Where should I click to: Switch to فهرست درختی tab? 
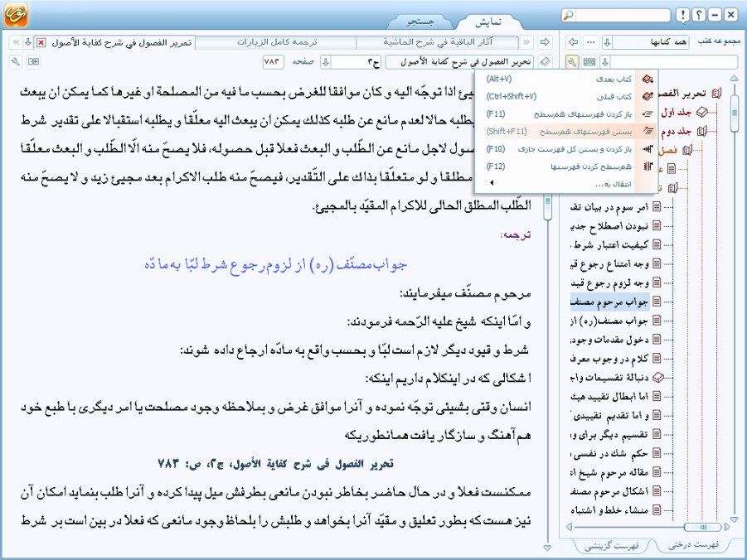coord(693,545)
